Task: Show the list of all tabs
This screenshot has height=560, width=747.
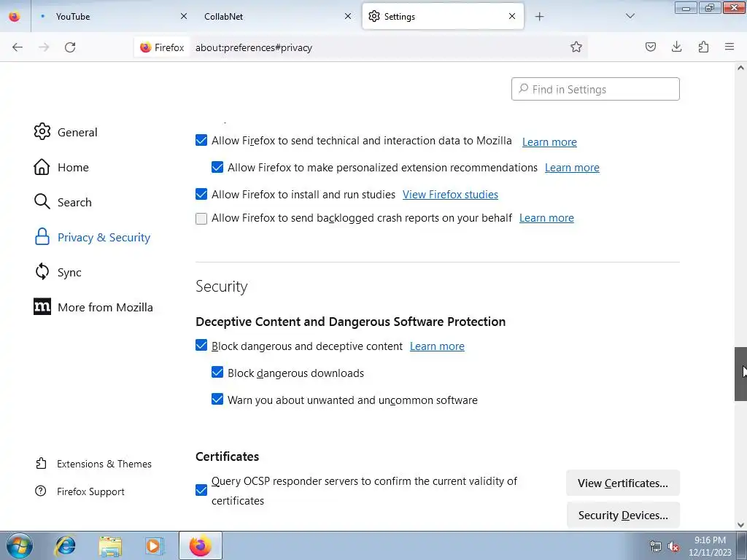Action: pos(630,16)
